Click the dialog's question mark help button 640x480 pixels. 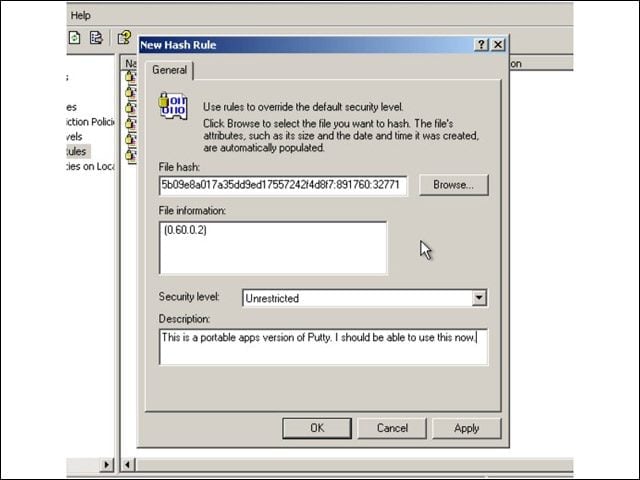click(482, 44)
